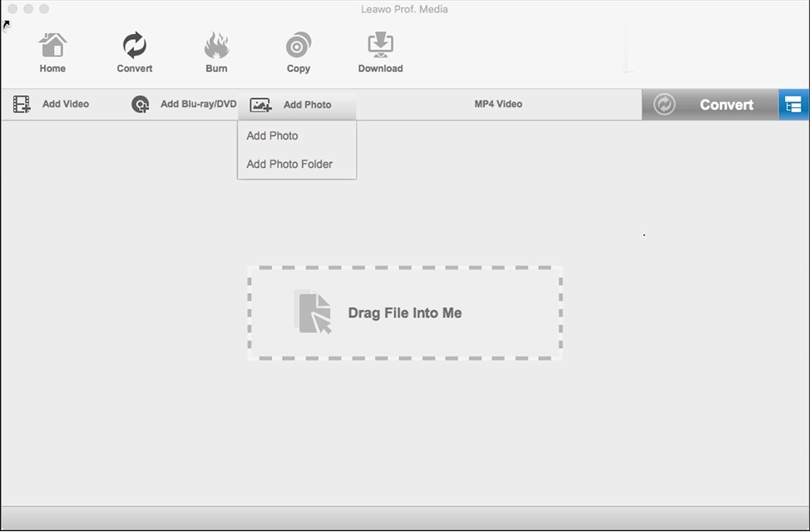Click the film strip Add Video icon
Screen dimensions: 810x532
coord(22,105)
